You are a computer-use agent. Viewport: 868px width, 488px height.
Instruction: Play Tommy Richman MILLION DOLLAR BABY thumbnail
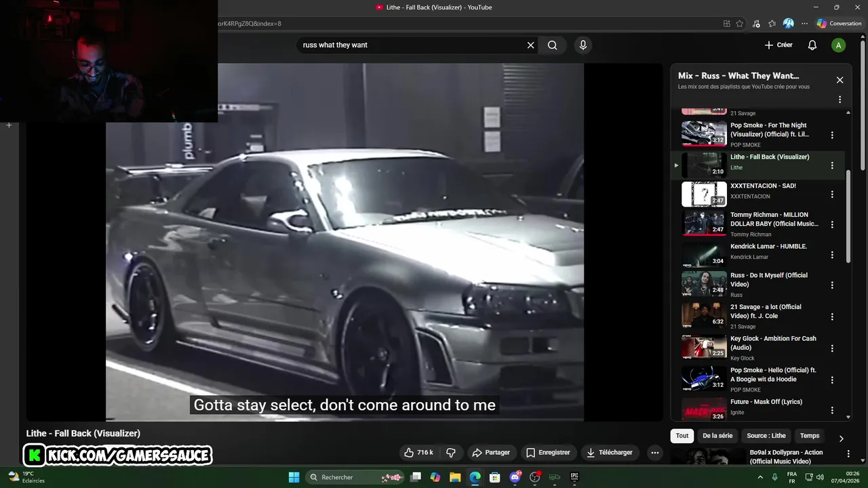pos(704,224)
